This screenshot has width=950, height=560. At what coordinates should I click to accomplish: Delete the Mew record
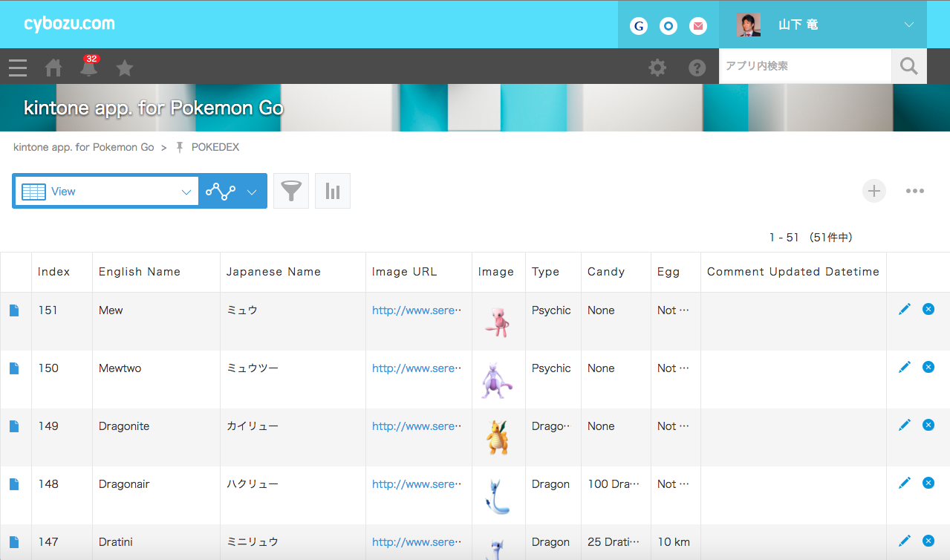928,309
